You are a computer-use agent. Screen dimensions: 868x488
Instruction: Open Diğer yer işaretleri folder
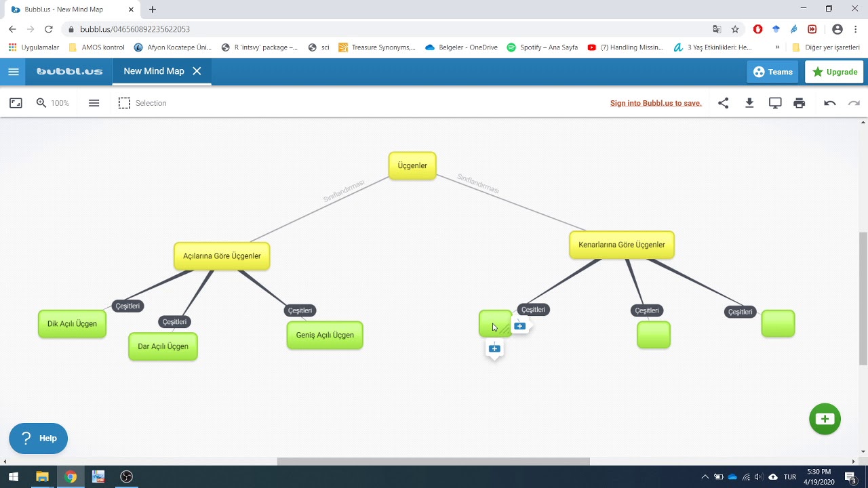tap(826, 47)
